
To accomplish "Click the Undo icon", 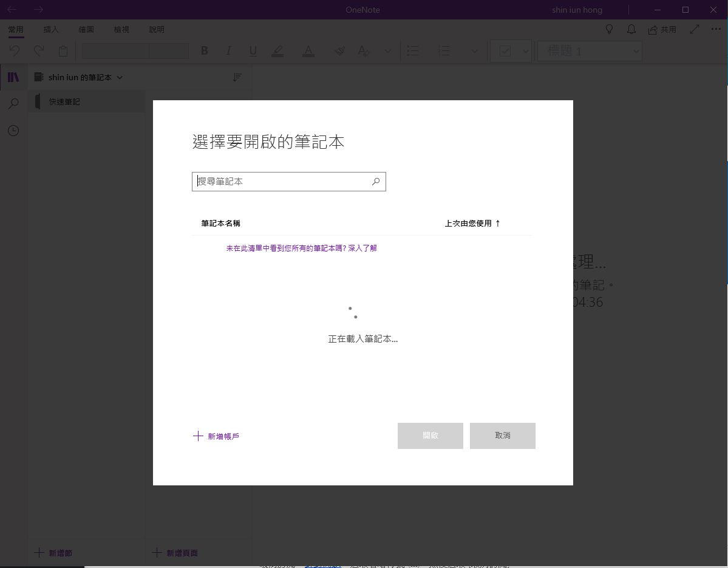I will 15,50.
